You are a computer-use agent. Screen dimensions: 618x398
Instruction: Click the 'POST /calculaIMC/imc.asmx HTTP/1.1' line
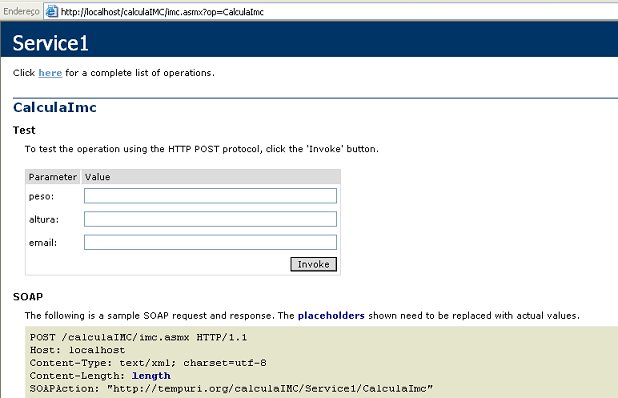pyautogui.click(x=138, y=337)
